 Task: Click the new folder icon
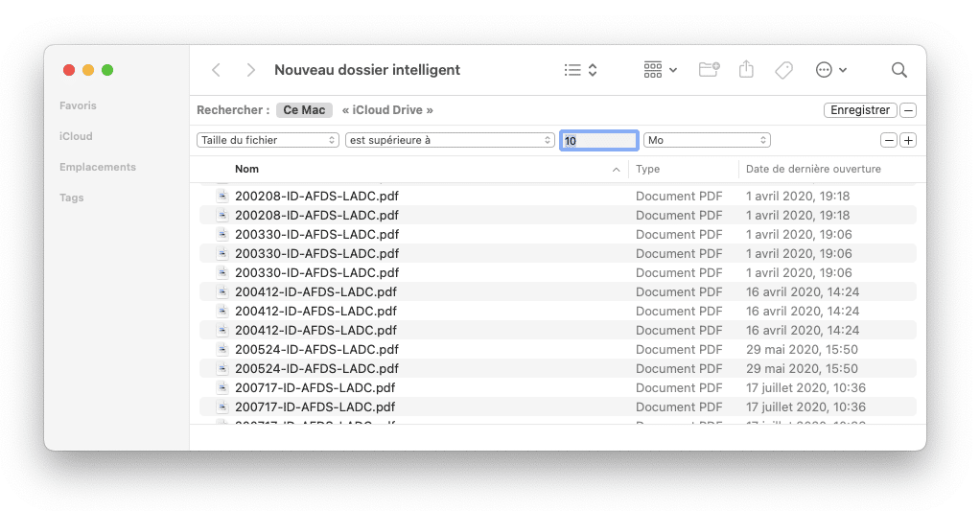pyautogui.click(x=709, y=70)
